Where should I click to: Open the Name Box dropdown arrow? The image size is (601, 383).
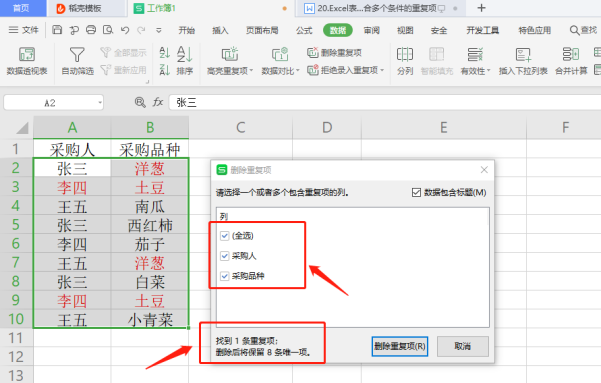(100, 102)
